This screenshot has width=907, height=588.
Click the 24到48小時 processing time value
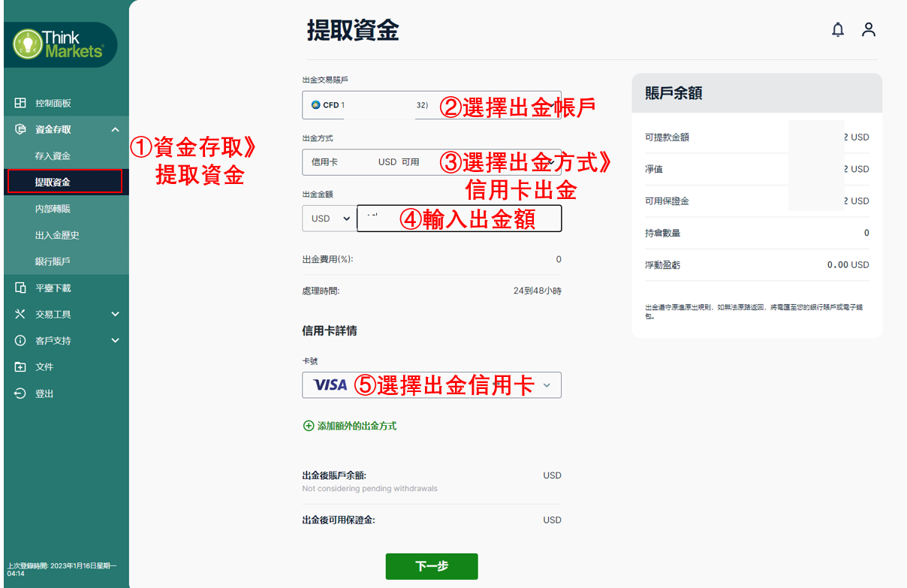tap(537, 291)
